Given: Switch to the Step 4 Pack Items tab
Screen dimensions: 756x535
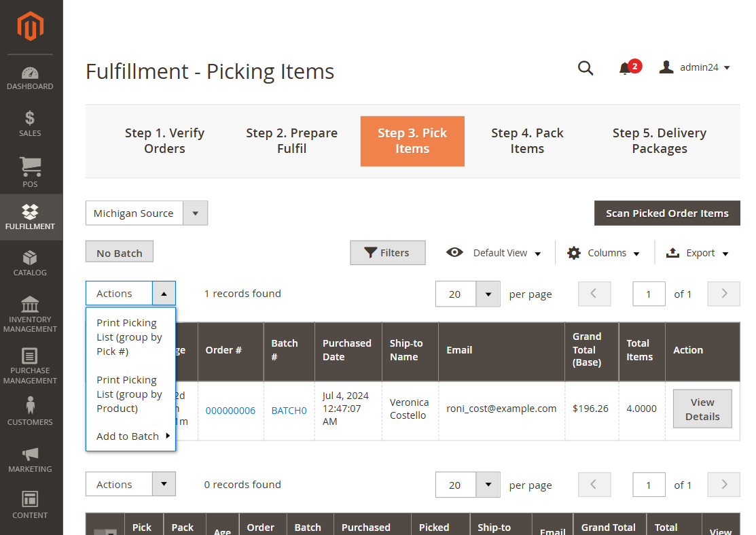Looking at the screenshot, I should (527, 141).
